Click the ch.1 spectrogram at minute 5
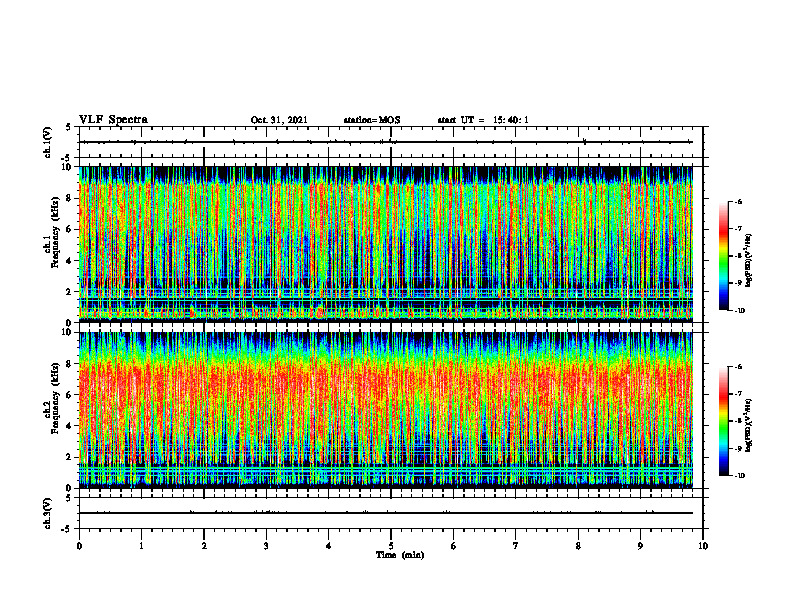 [x=391, y=244]
